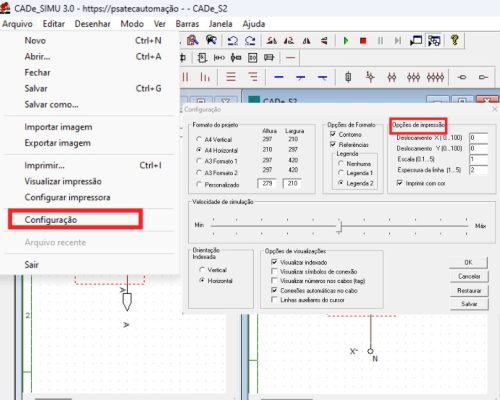The width and height of the screenshot is (500, 400).
Task: Click the find magnifier toolbar icon
Action: (192, 40)
